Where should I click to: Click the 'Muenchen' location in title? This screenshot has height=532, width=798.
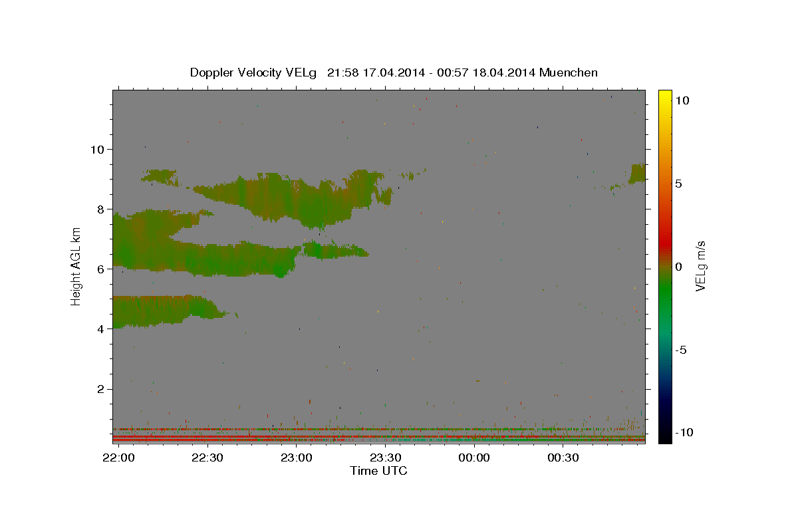tap(569, 72)
